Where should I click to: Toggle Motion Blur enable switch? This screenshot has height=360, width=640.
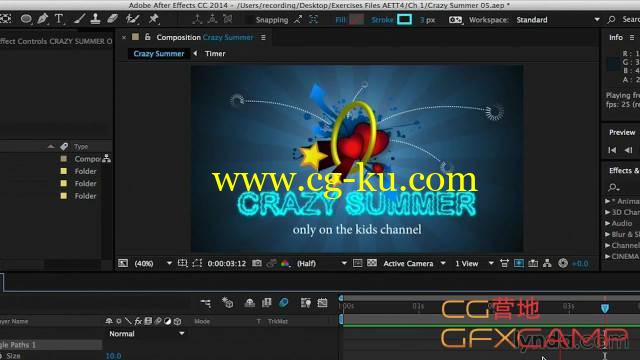[x=284, y=303]
